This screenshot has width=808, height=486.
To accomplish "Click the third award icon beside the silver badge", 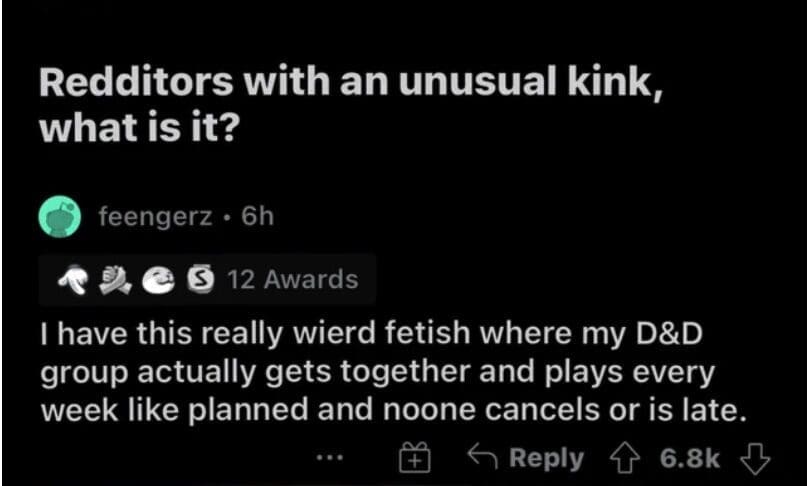I will click(159, 279).
